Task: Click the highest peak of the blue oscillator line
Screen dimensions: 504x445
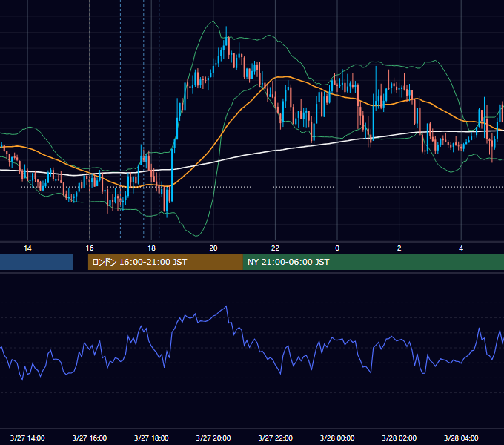Action: point(227,306)
